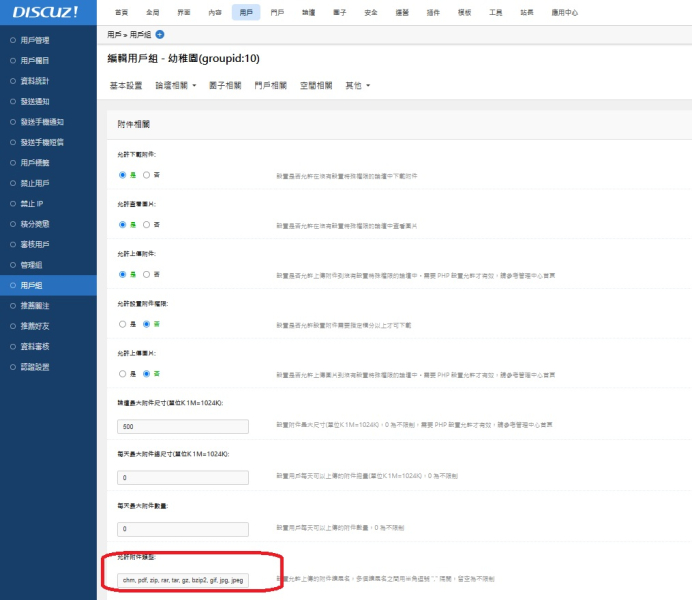The width and height of the screenshot is (692, 600).
Task: Click the 每天最大附件數量 input field
Action: tap(182, 528)
